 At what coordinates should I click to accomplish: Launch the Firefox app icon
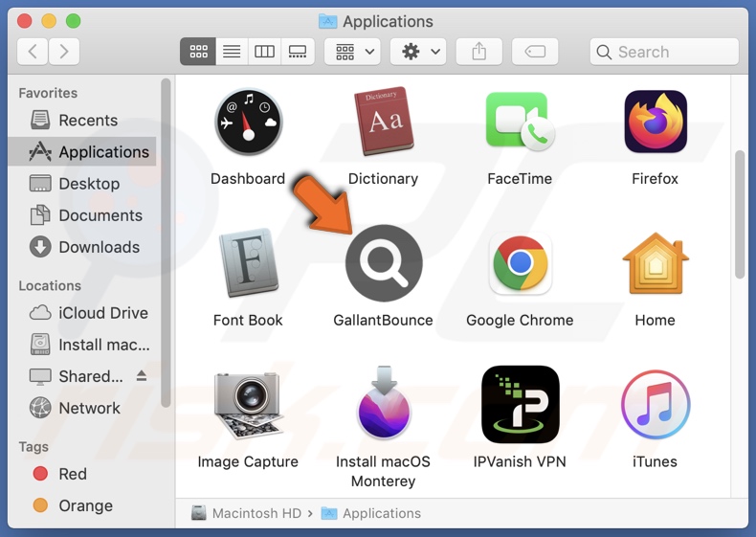point(656,122)
